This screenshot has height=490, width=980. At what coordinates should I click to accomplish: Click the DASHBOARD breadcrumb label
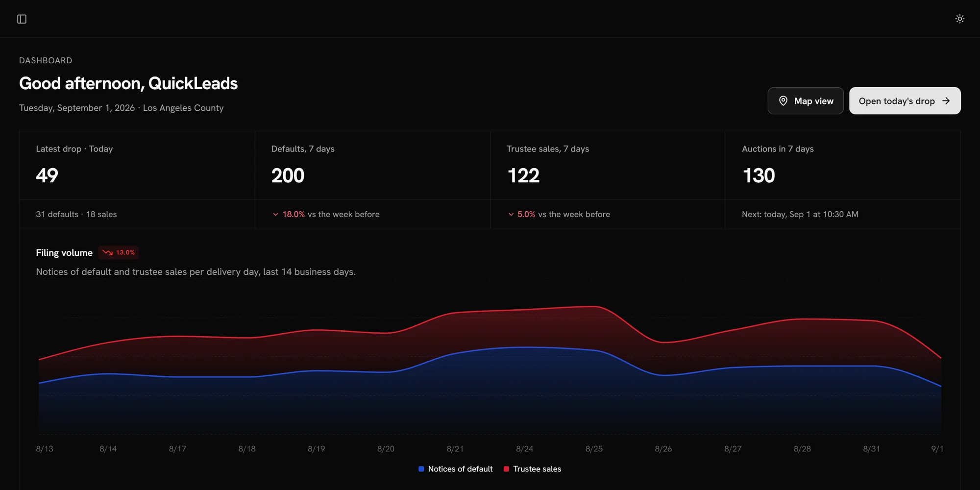tap(46, 60)
